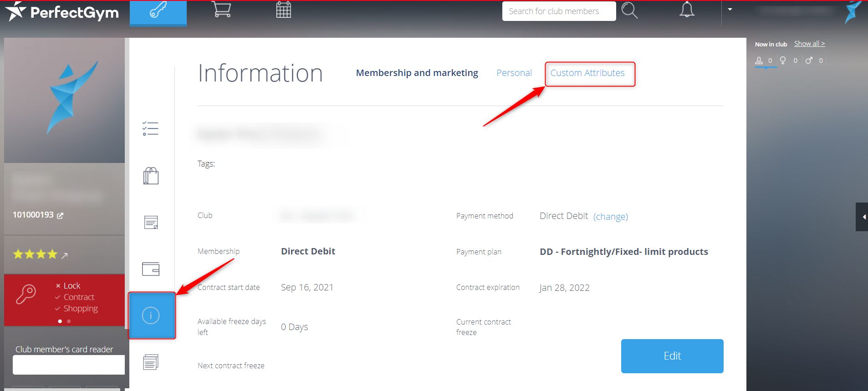Screen dimensions: 868x391
Task: Switch to the Custom Attributes tab
Action: coord(587,73)
